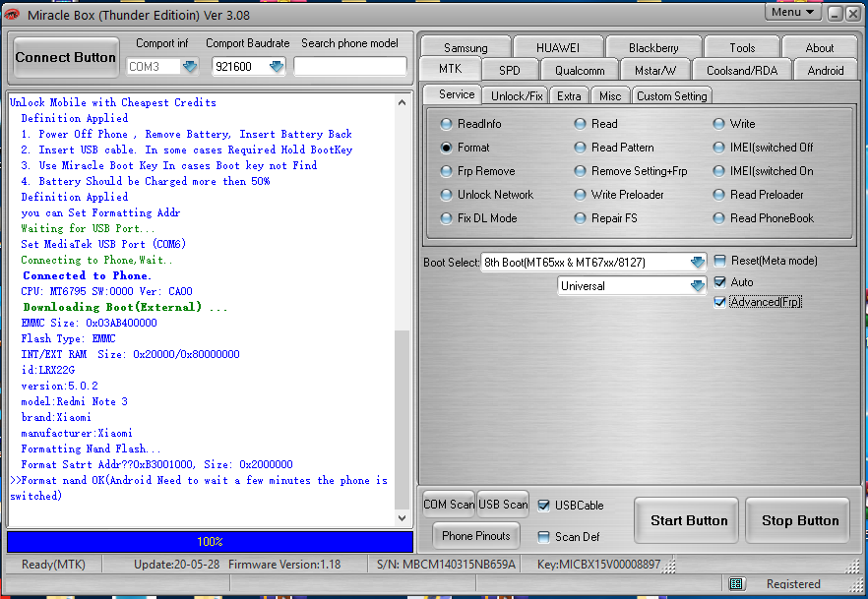Switch to the SPD tab

(x=510, y=70)
